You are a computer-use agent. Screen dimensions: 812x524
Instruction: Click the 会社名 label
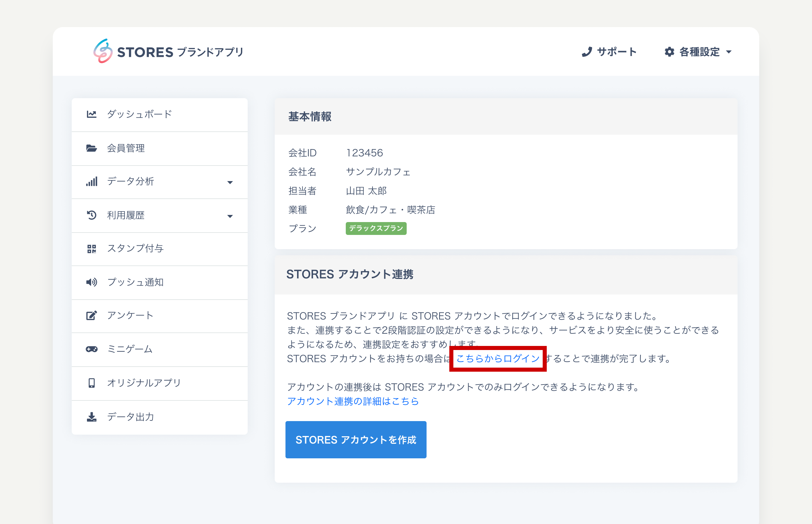click(302, 172)
